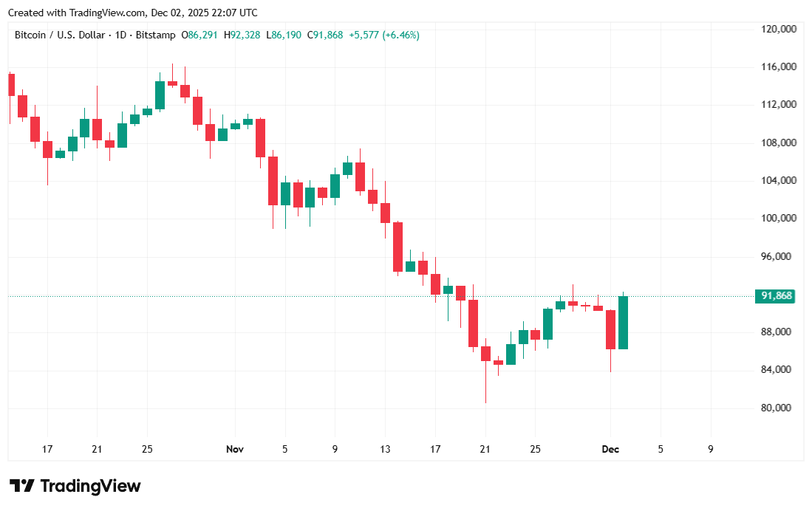The height and width of the screenshot is (511, 812).
Task: Click the TradingView wordmark text
Action: pos(90,486)
